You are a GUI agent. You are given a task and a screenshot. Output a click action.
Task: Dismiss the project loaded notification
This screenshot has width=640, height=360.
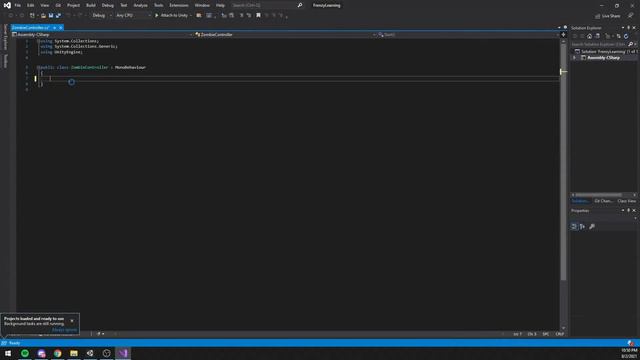[x=72, y=321]
